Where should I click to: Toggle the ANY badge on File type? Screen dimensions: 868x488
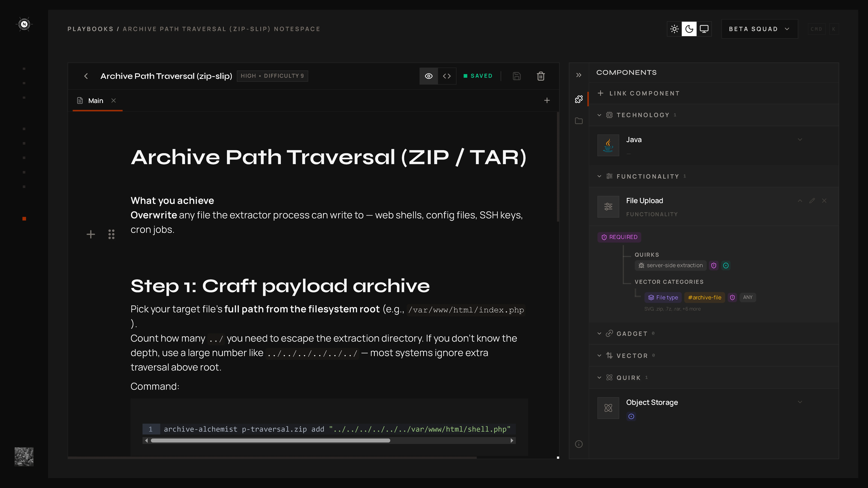748,297
